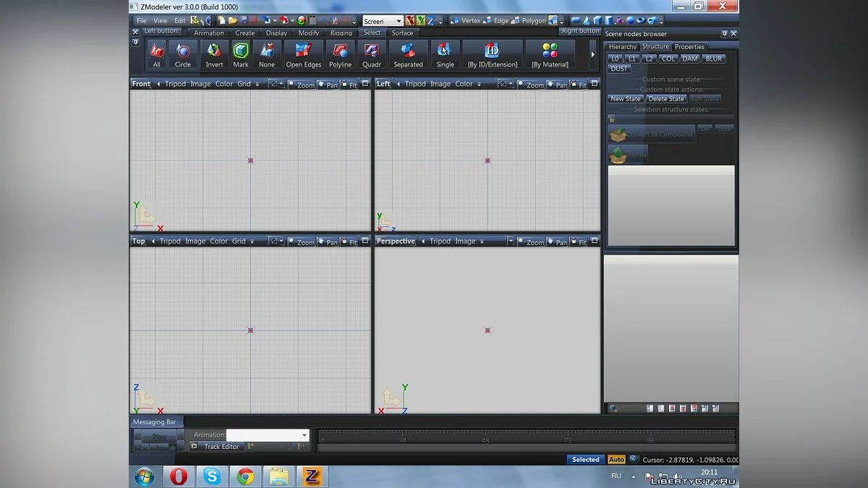Viewport: 868px width, 488px height.
Task: Pick the Separated selection icon
Action: [408, 52]
